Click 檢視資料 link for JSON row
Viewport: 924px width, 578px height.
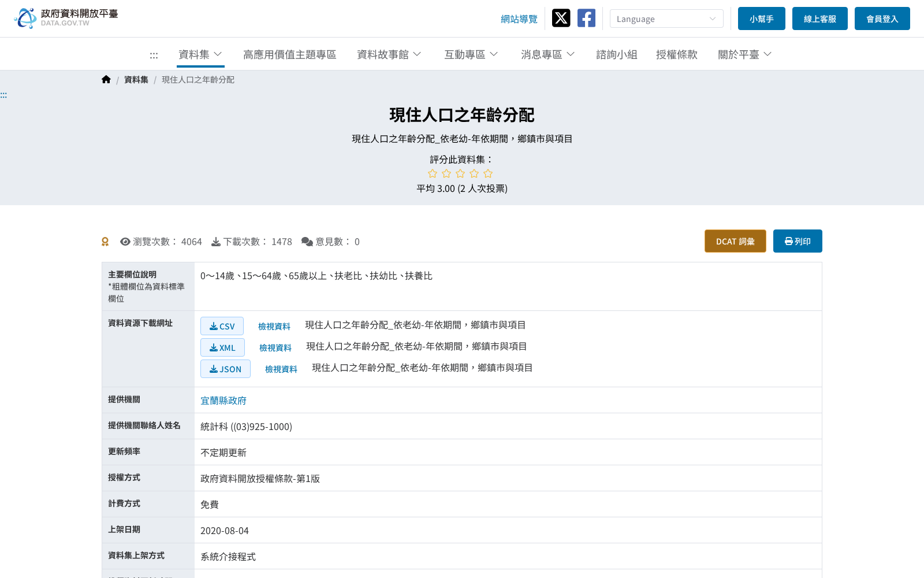coord(281,369)
